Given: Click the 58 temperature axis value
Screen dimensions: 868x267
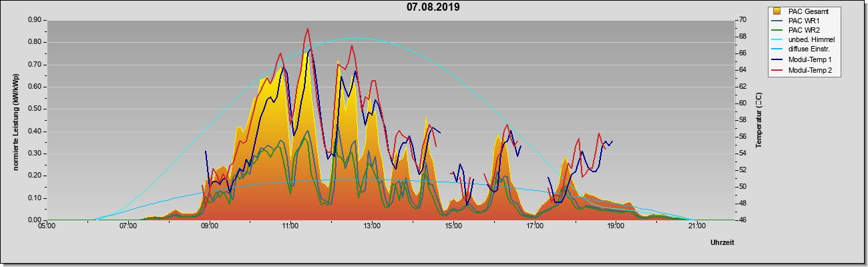Looking at the screenshot, I should tap(723, 120).
